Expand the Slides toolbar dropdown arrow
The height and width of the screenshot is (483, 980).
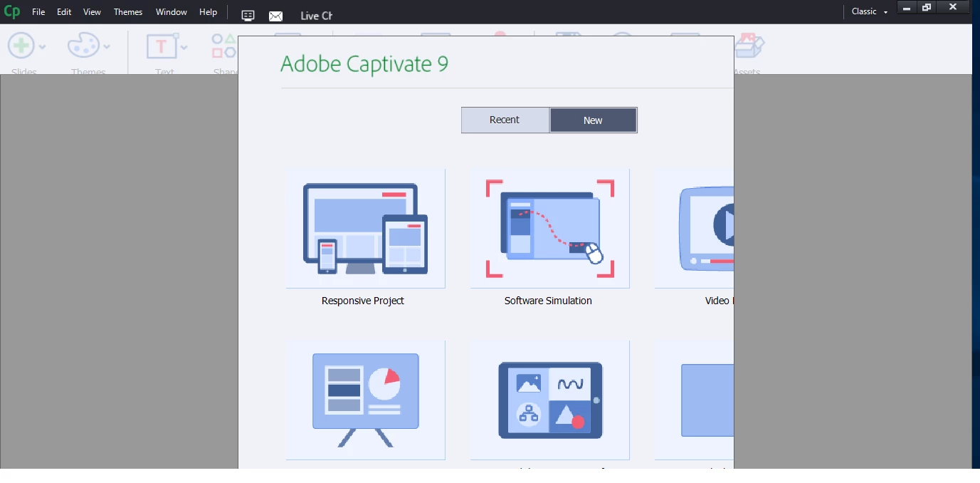click(43, 47)
